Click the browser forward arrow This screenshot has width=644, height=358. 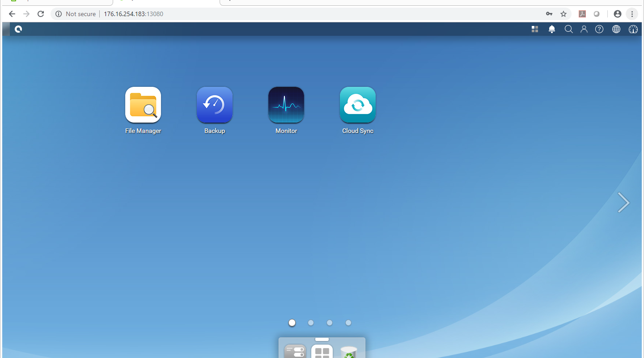tap(26, 14)
